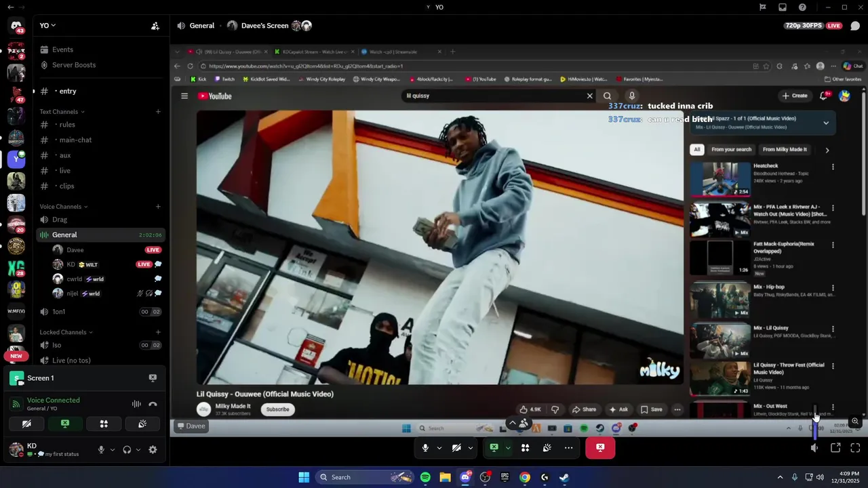This screenshot has height=488, width=868.
Task: Open the invite people icon next to YO
Action: [x=155, y=26]
